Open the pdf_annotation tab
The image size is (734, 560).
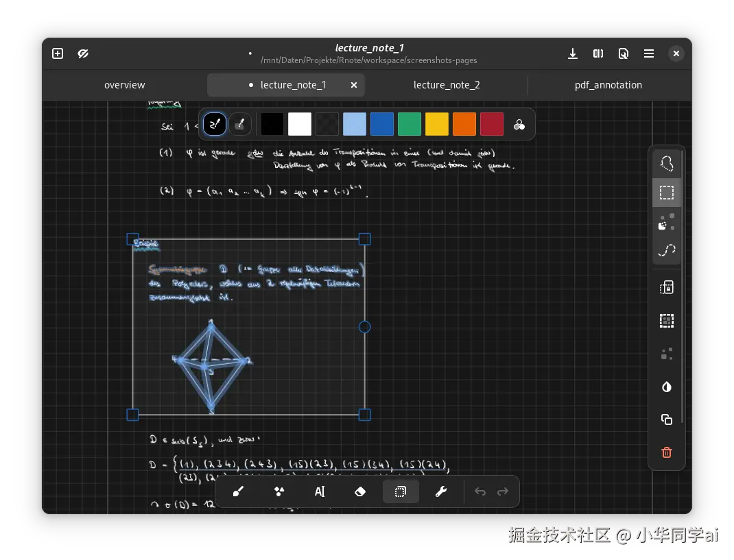608,85
